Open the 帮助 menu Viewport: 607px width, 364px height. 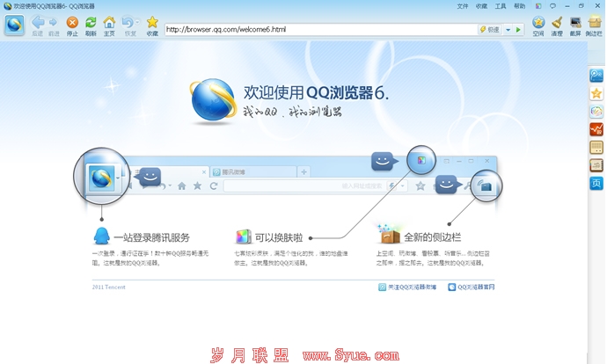[519, 6]
